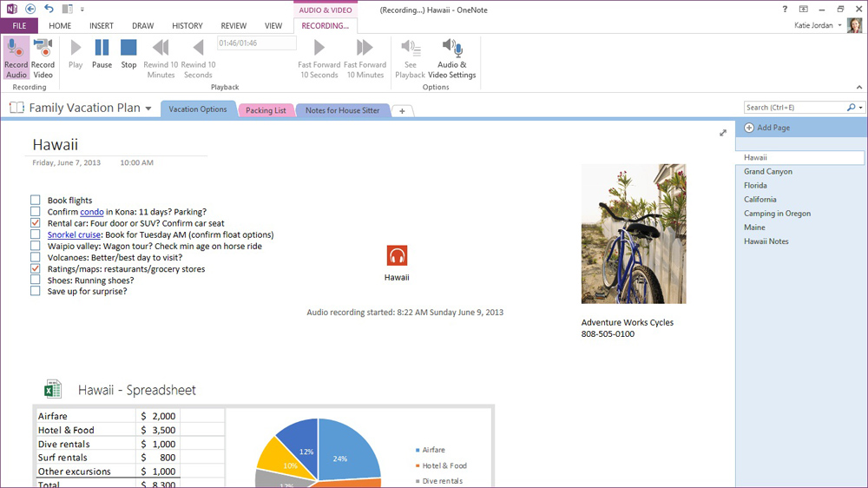Check the Book flights checkbox

pos(36,200)
